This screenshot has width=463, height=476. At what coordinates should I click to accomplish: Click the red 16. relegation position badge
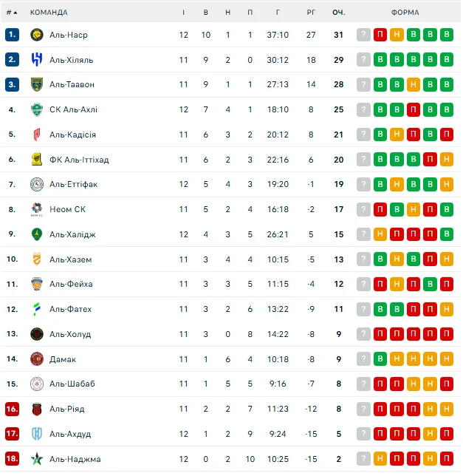pyautogui.click(x=12, y=409)
